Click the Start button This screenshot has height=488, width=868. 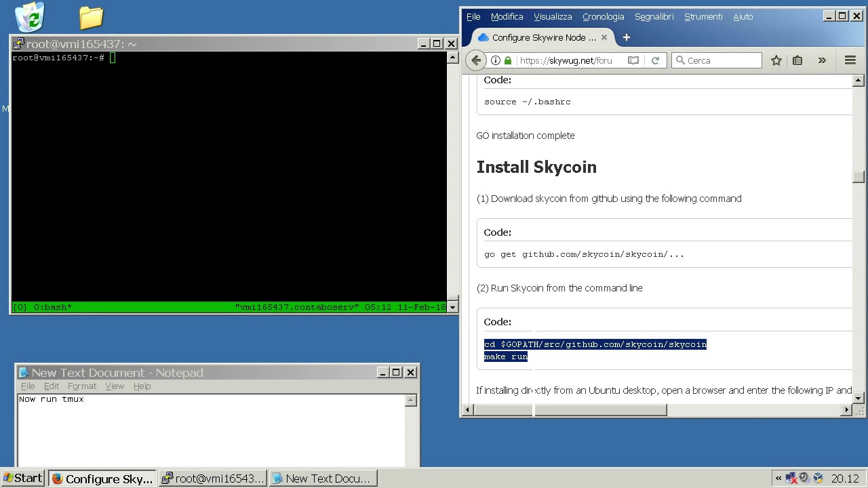(22, 479)
